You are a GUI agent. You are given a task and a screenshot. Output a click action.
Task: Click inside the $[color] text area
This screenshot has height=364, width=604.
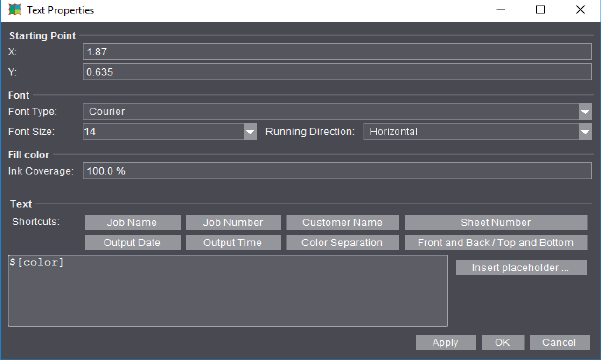tap(229, 292)
